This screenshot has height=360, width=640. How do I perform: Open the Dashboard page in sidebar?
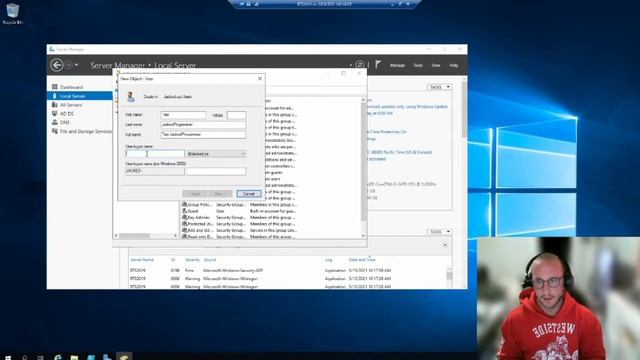click(71, 87)
